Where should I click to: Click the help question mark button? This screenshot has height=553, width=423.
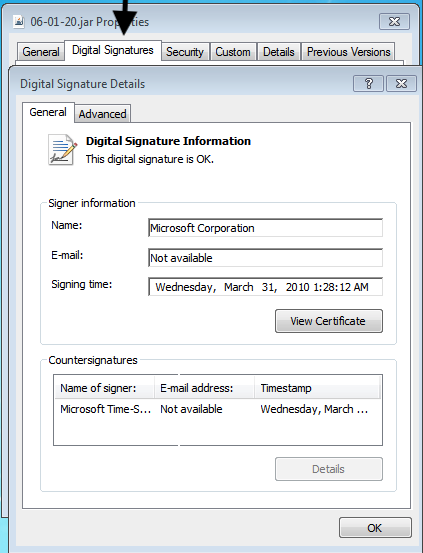click(368, 84)
